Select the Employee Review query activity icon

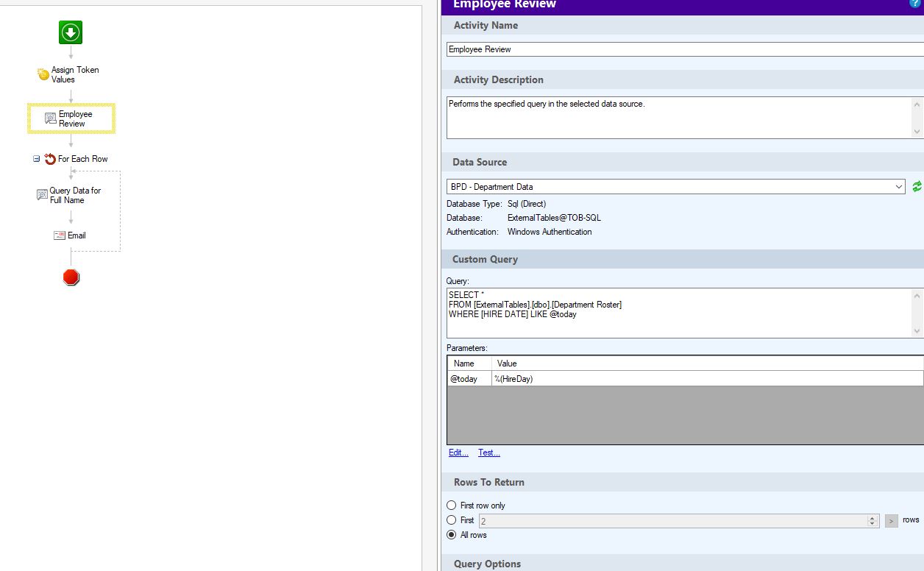tap(51, 118)
